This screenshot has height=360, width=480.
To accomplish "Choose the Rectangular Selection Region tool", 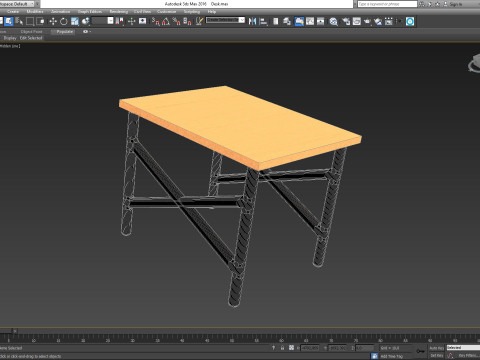I will (30, 21).
